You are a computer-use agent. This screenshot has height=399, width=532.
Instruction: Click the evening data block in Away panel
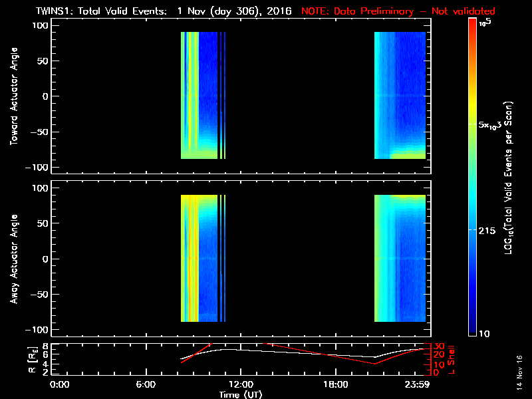click(400, 259)
